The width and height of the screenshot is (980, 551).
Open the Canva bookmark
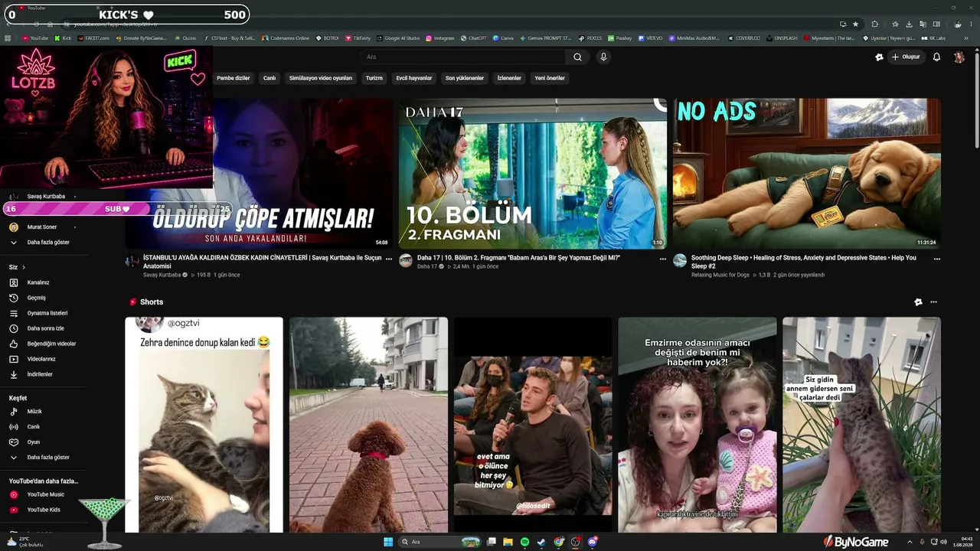coord(503,38)
